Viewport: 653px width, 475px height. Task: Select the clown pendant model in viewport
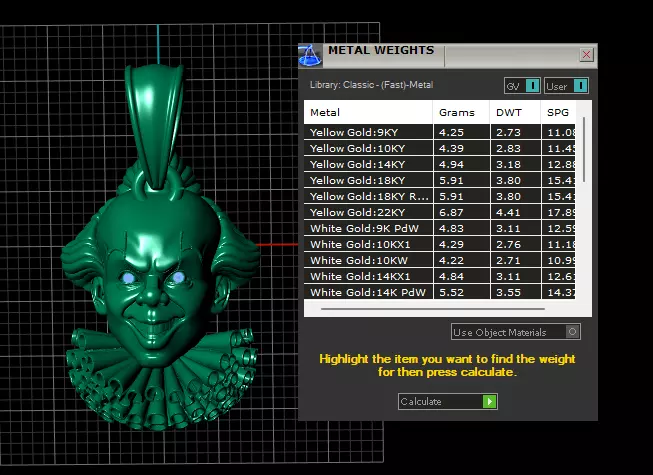point(160,248)
